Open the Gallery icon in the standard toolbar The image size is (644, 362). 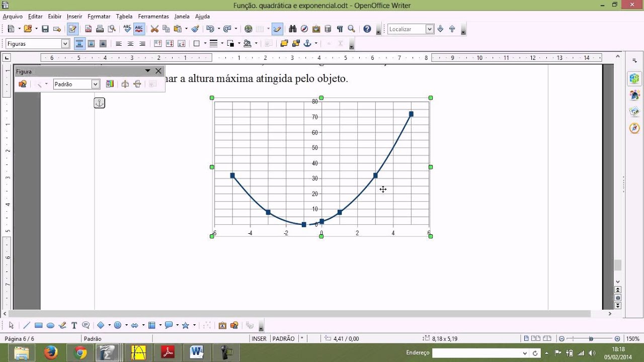click(x=316, y=29)
